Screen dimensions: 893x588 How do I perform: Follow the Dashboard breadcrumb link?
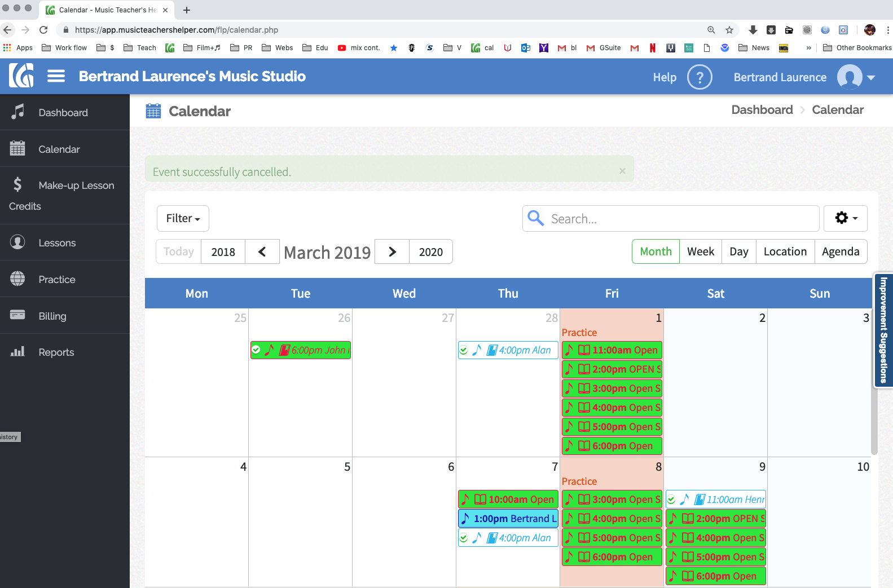click(762, 110)
